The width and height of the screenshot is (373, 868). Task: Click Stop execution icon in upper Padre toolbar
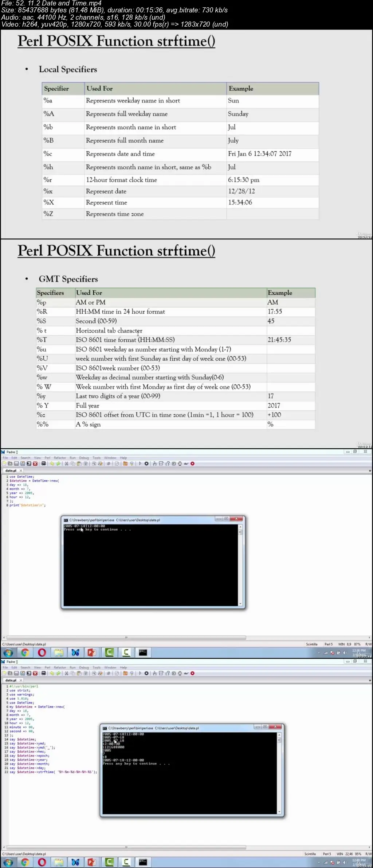click(146, 464)
